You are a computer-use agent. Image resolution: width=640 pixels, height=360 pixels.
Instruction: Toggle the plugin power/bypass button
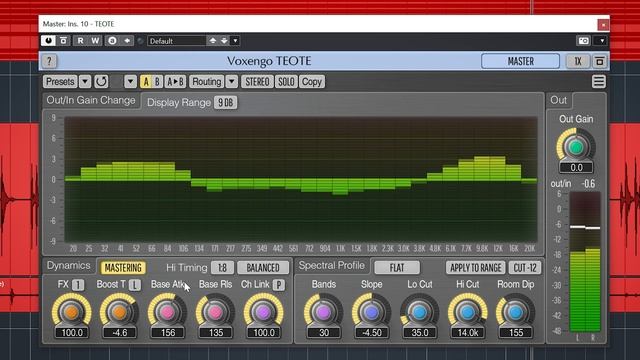48,41
